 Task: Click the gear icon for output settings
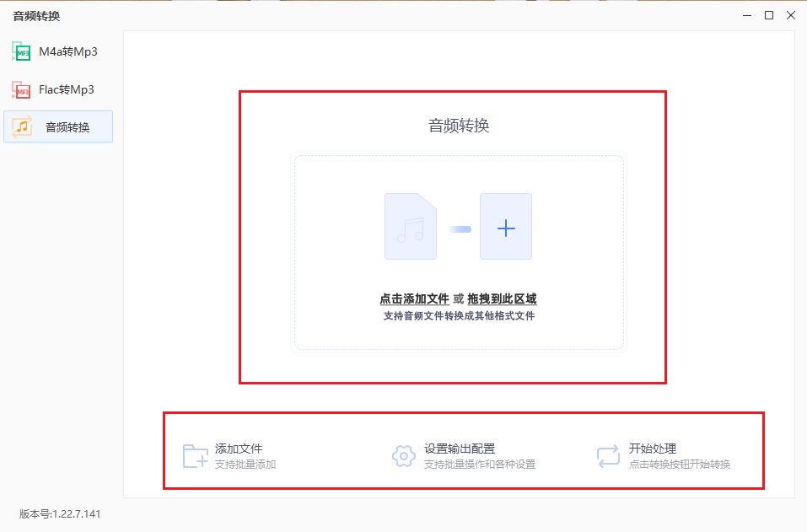(x=404, y=456)
